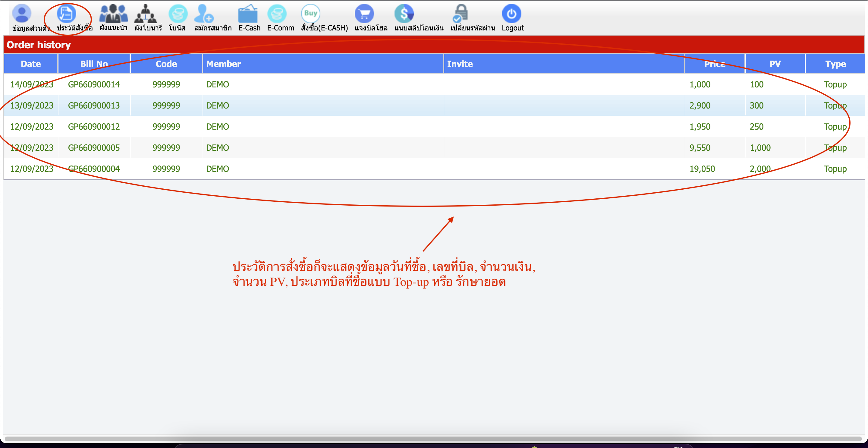The width and height of the screenshot is (868, 448).
Task: Open the binary chart (ผังไบนารี่) icon
Action: click(x=146, y=14)
